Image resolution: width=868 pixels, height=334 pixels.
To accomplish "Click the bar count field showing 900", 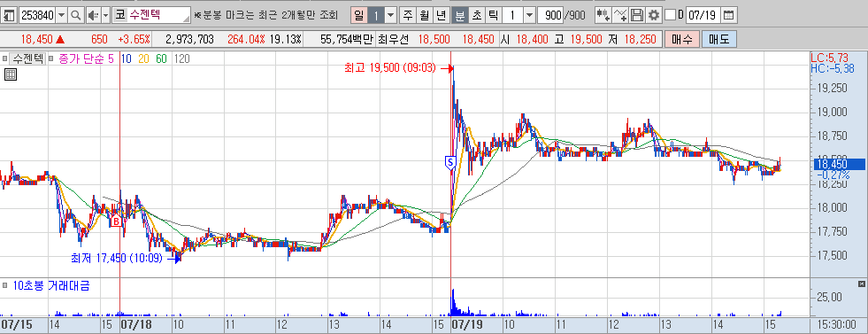I will pyautogui.click(x=551, y=15).
